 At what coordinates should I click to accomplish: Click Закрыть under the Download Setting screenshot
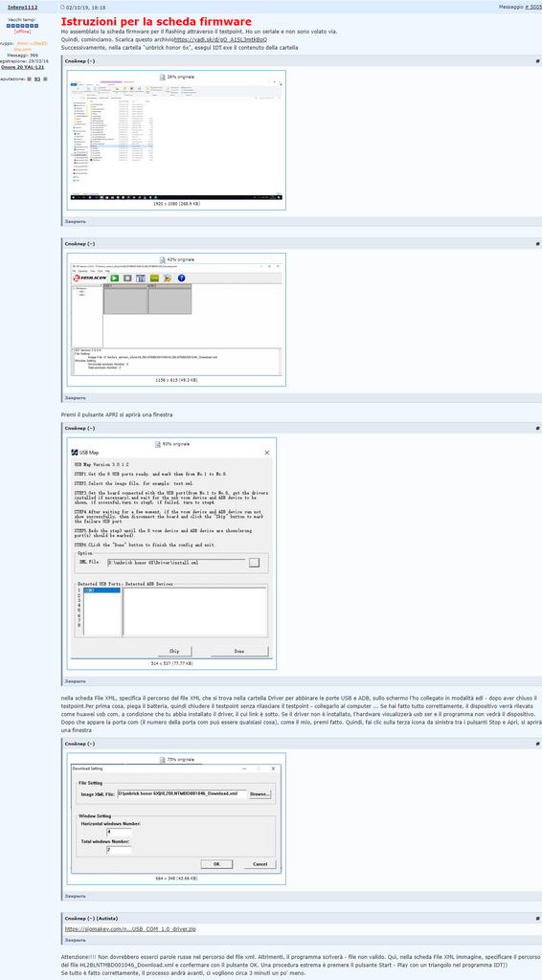point(76,896)
